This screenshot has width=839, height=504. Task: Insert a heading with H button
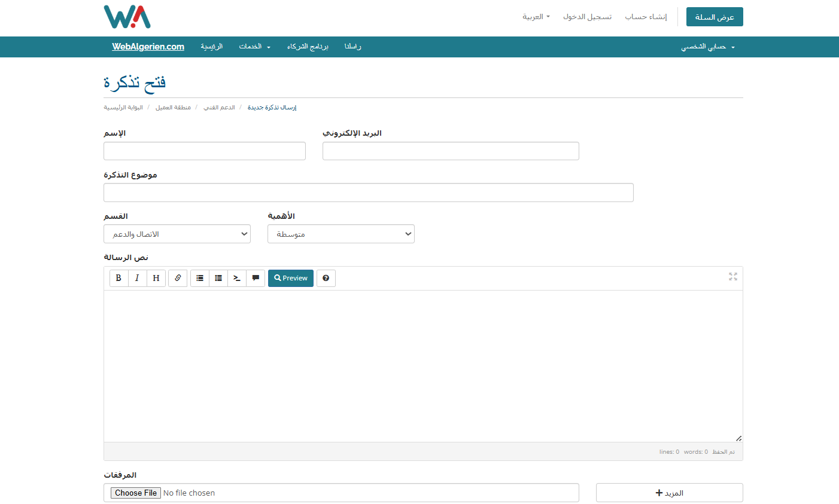pyautogui.click(x=156, y=278)
